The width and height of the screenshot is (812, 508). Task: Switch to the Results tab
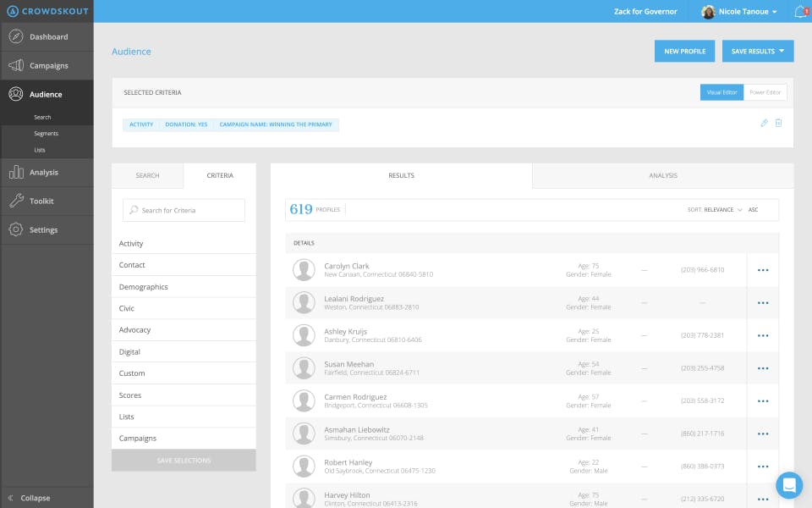[401, 176]
